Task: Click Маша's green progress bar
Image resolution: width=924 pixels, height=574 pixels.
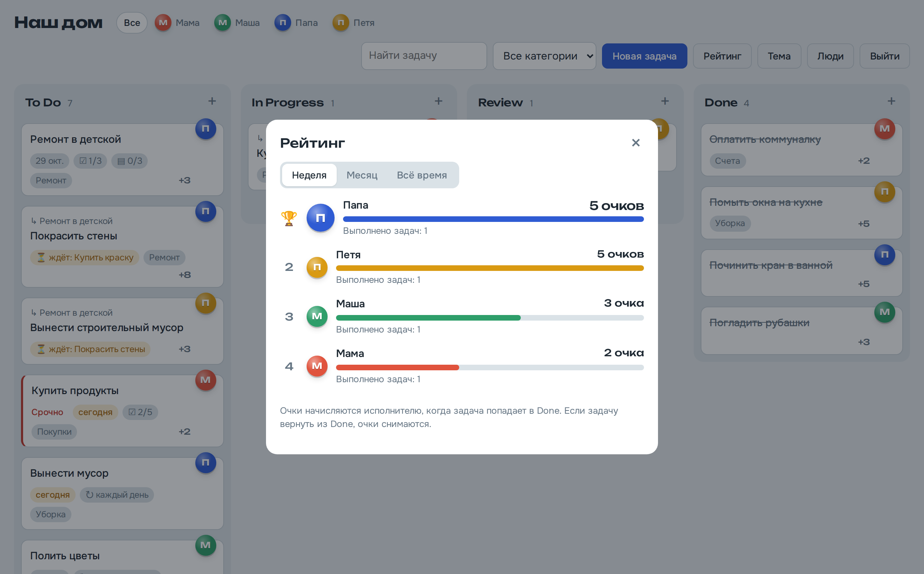Action: click(490, 318)
